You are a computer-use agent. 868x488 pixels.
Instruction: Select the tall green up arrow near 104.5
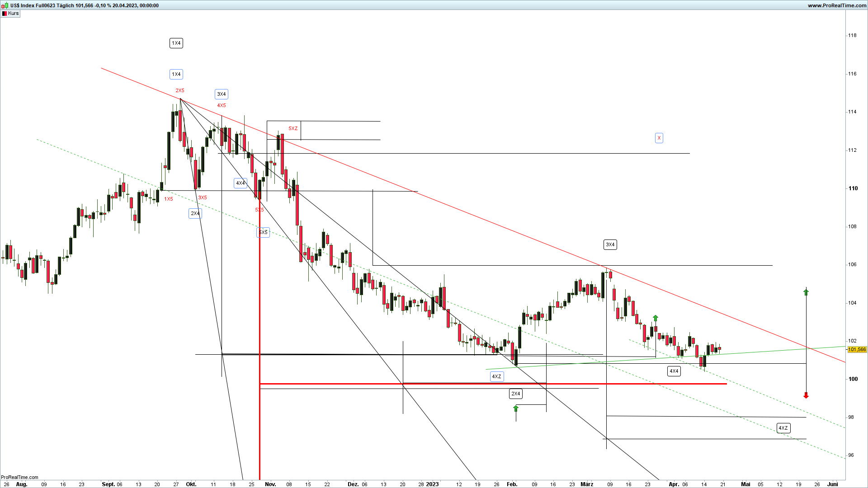pos(806,292)
